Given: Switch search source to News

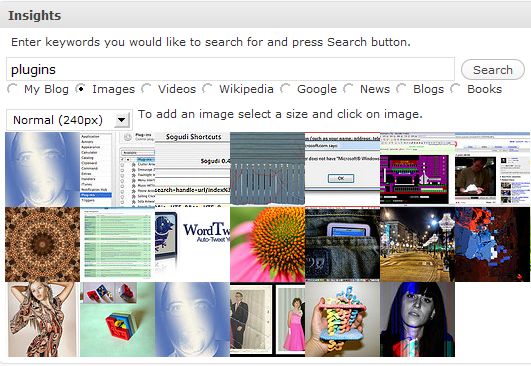Looking at the screenshot, I should click(348, 89).
